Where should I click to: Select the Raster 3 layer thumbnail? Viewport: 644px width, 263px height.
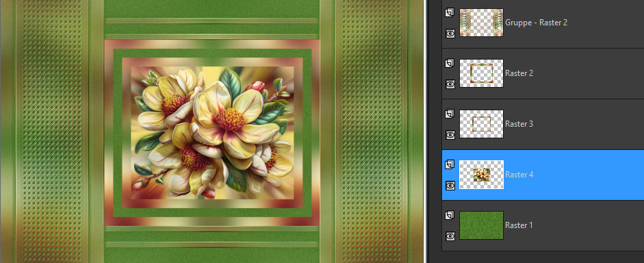(481, 124)
